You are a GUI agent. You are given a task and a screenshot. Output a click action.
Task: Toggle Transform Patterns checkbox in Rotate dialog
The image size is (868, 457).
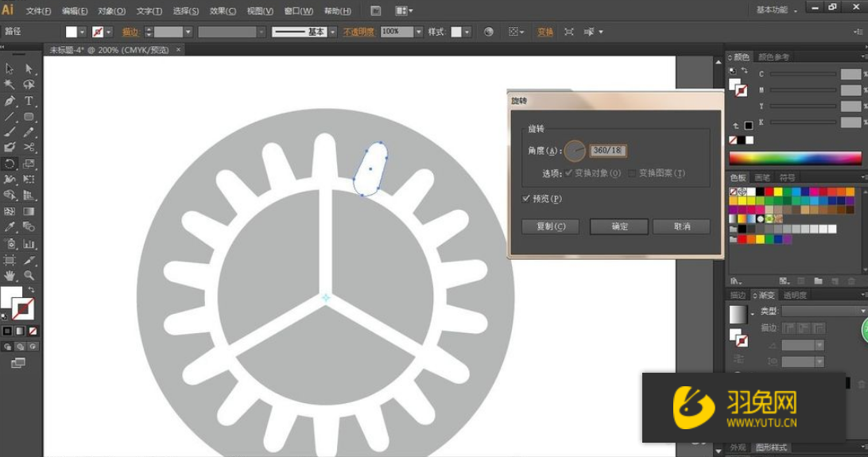pos(632,173)
